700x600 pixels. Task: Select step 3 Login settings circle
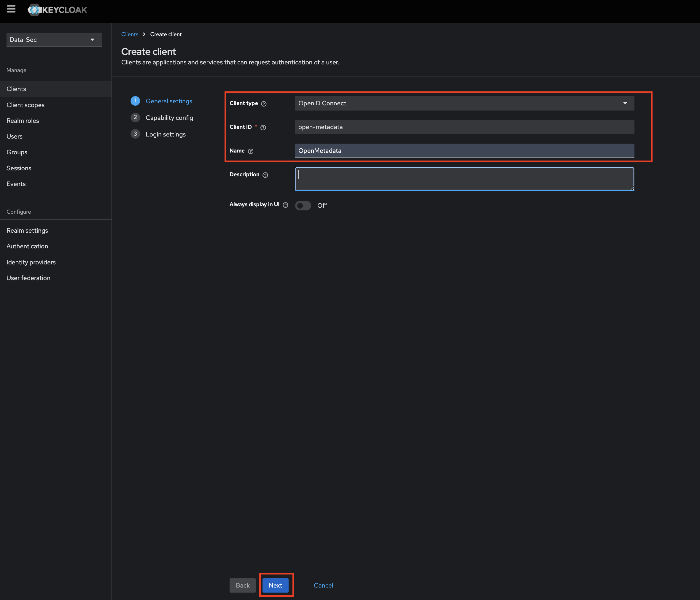coord(135,134)
